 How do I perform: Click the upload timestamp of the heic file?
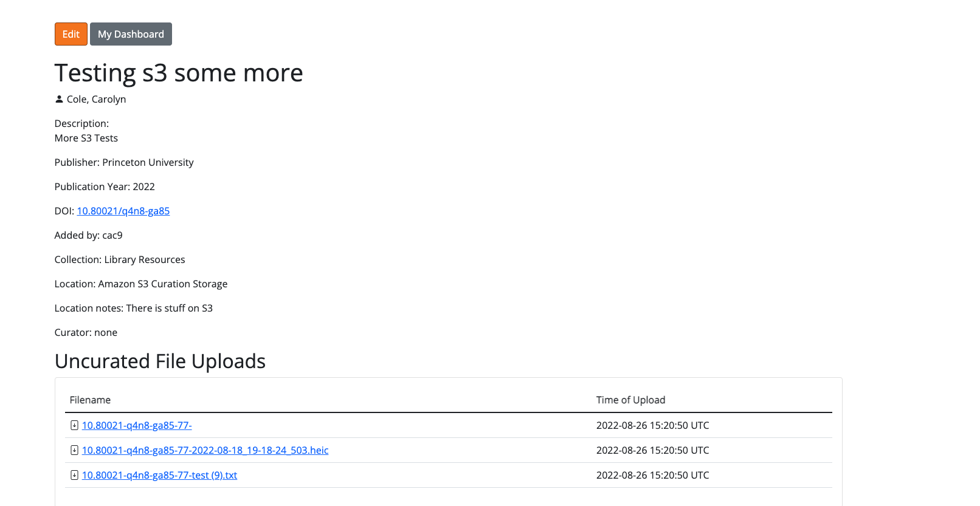pos(652,450)
